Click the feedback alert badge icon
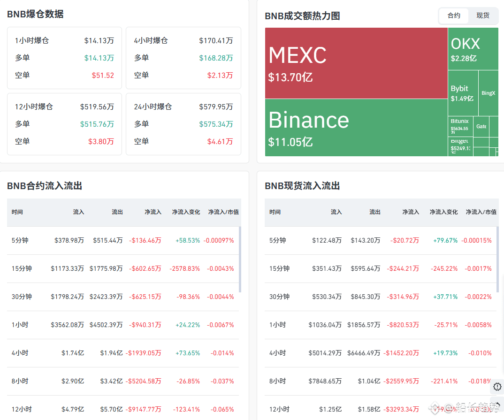 coord(497,387)
